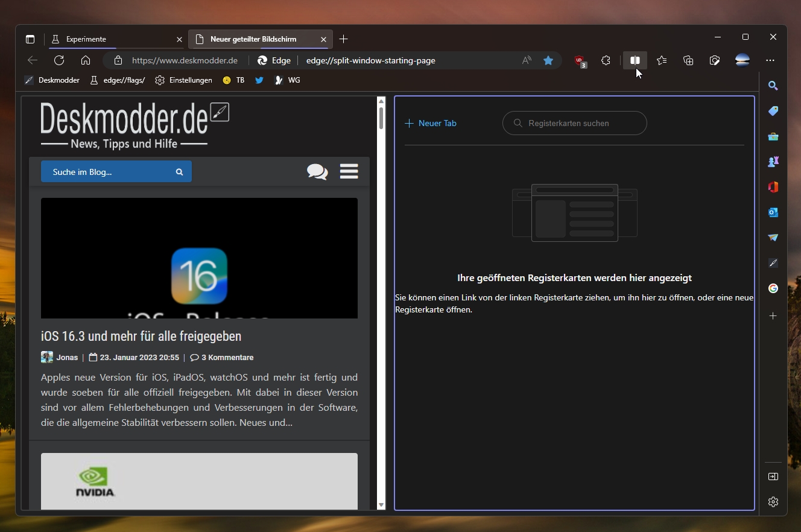Image resolution: width=801 pixels, height=532 pixels.
Task: Click the scrollbar down arrow
Action: click(x=381, y=505)
